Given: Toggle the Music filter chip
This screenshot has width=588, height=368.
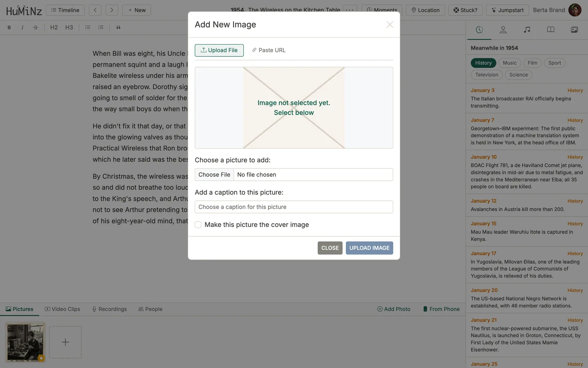Looking at the screenshot, I should pyautogui.click(x=510, y=63).
